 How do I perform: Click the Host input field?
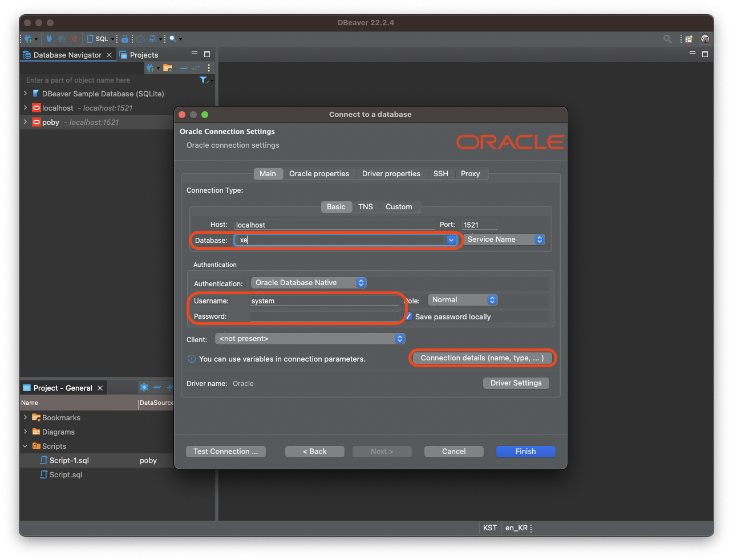click(334, 225)
